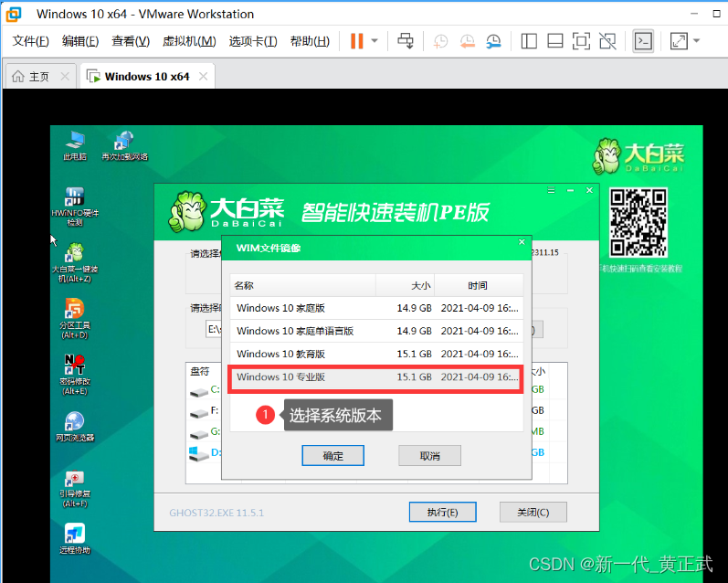This screenshot has width=728, height=583.
Task: Close the 大白菜 installer window
Action: [x=589, y=190]
